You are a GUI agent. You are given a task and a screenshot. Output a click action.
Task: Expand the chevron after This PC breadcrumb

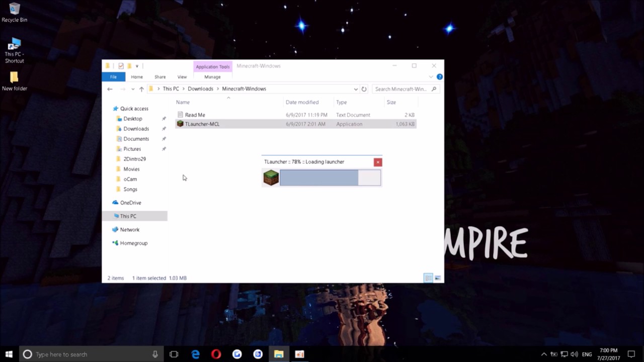coord(183,89)
